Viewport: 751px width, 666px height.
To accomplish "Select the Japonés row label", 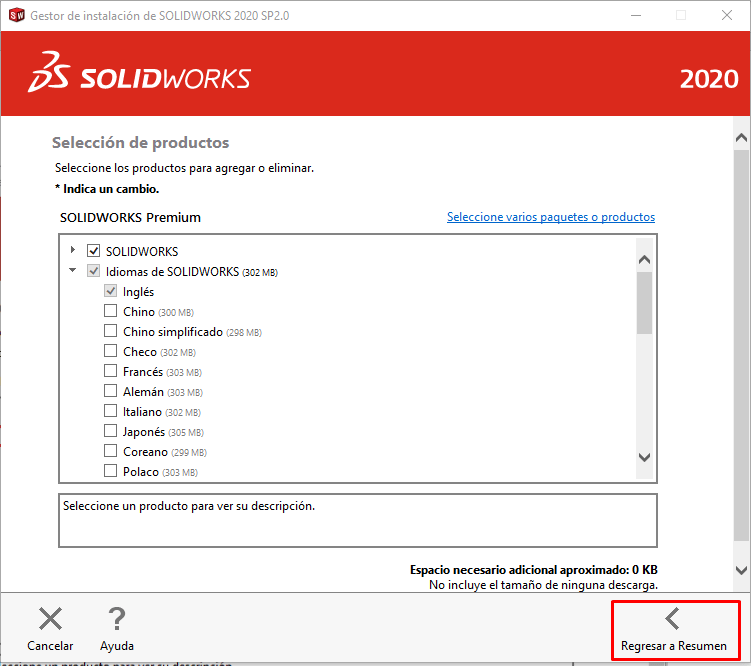I will pos(144,432).
